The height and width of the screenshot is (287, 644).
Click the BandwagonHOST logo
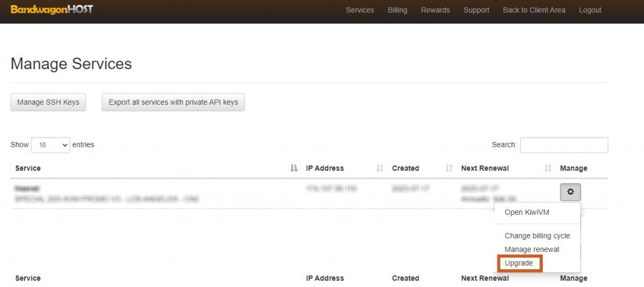tap(52, 10)
